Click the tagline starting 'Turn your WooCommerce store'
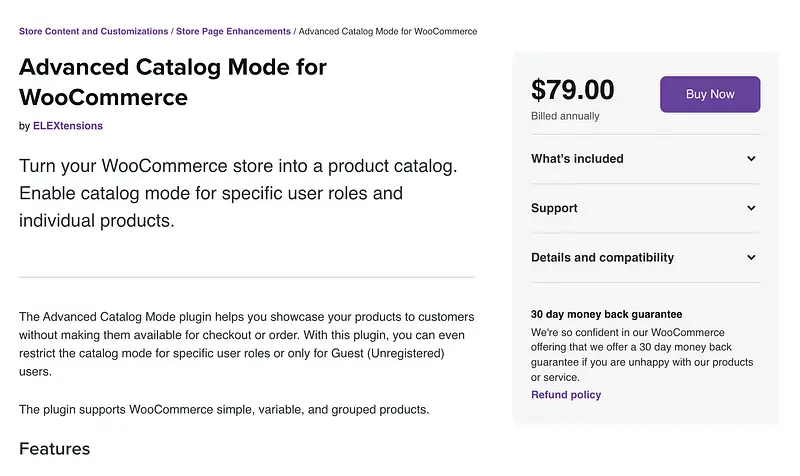 tap(238, 193)
